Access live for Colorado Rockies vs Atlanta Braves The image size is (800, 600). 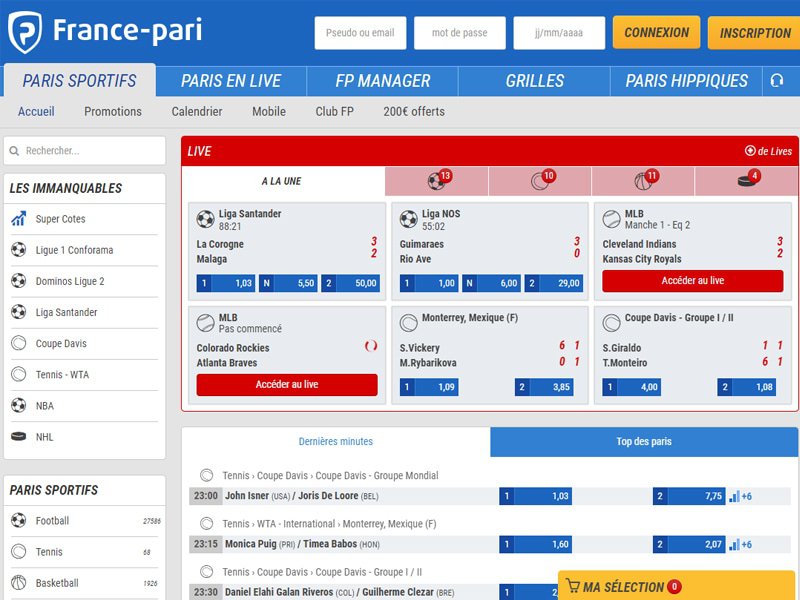coord(287,385)
